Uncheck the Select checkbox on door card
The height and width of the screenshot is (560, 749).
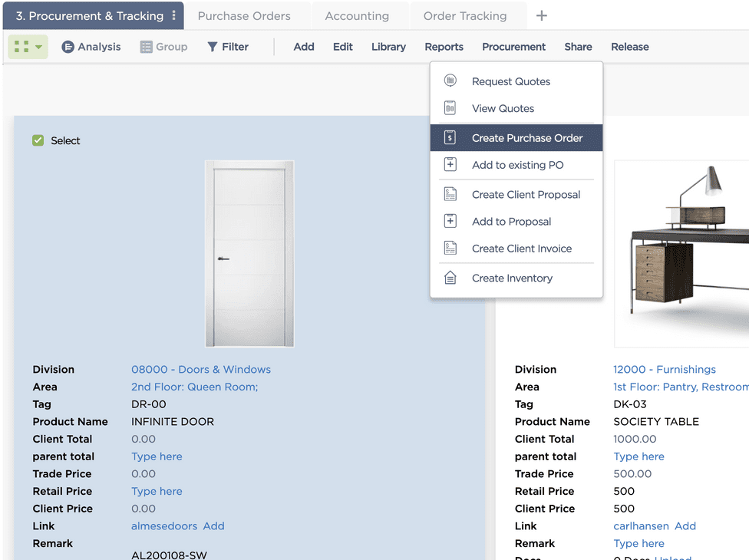38,140
